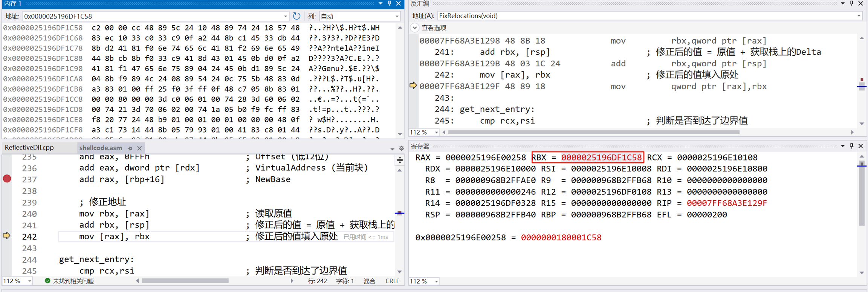Open editor settings gear icon

point(401,148)
